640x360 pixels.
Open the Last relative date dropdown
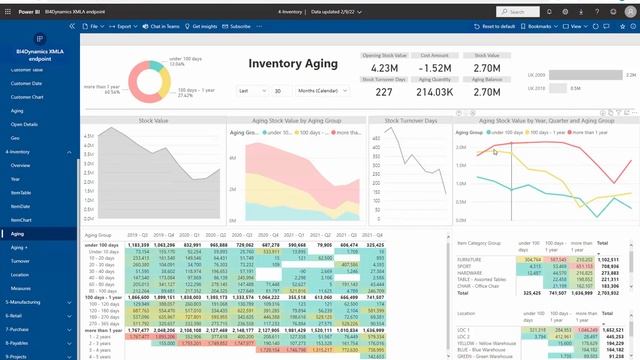tap(252, 91)
